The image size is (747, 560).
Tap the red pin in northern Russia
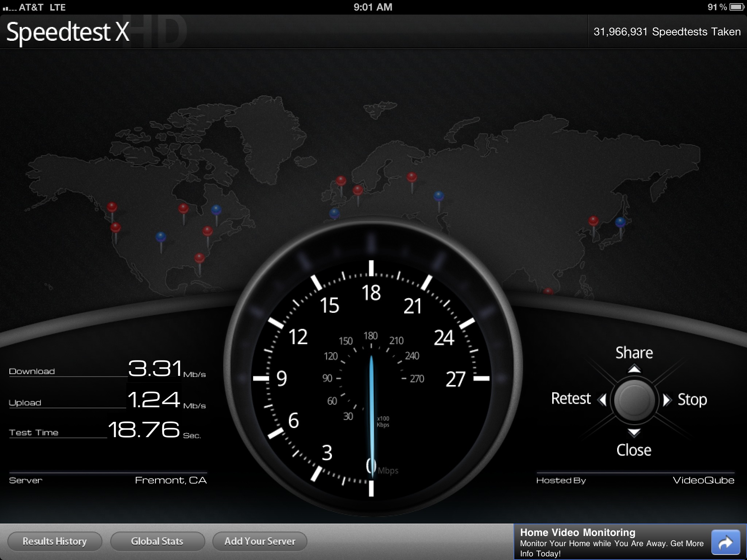[411, 178]
